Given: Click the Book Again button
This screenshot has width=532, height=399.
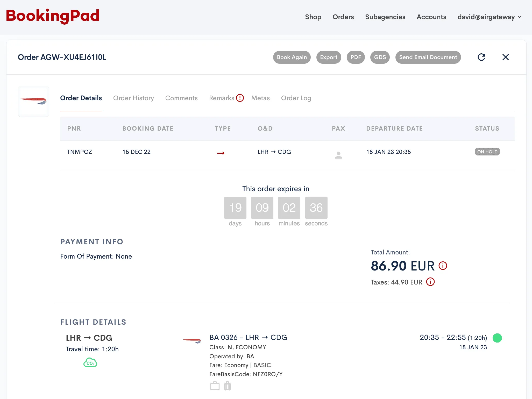Looking at the screenshot, I should pos(292,57).
